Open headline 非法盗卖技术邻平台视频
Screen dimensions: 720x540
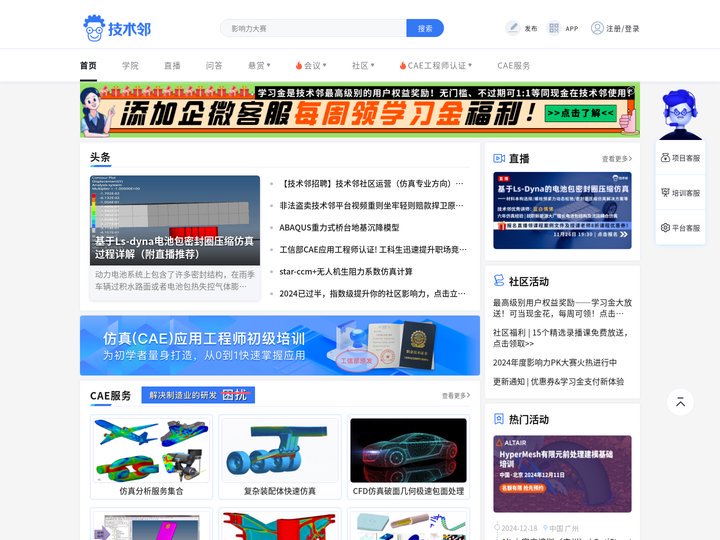(x=372, y=206)
